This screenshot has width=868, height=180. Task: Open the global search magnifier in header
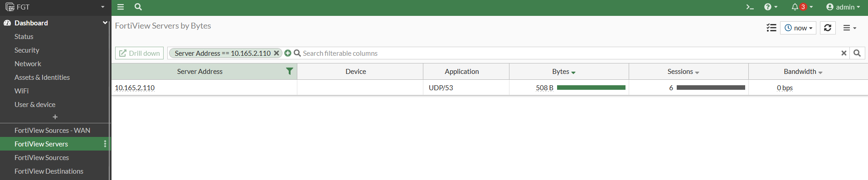pos(138,7)
